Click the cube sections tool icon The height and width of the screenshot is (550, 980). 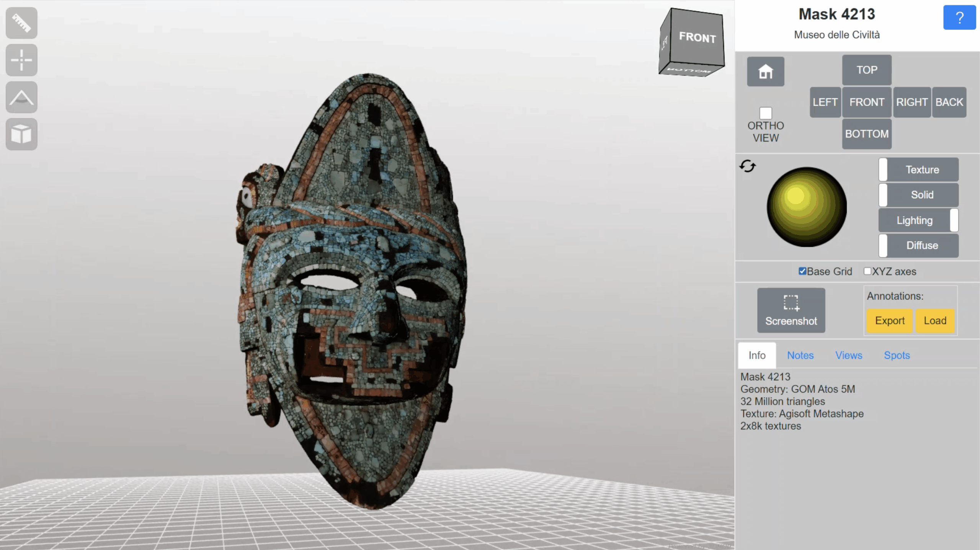[x=21, y=134]
